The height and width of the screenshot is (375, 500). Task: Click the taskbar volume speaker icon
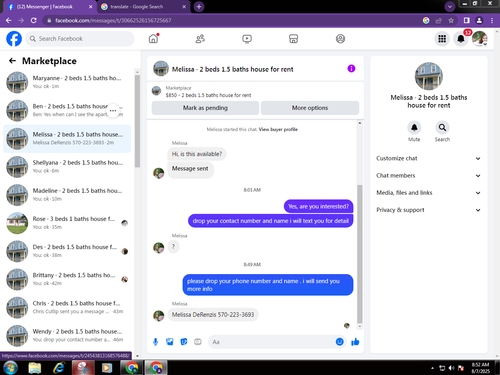(452, 368)
